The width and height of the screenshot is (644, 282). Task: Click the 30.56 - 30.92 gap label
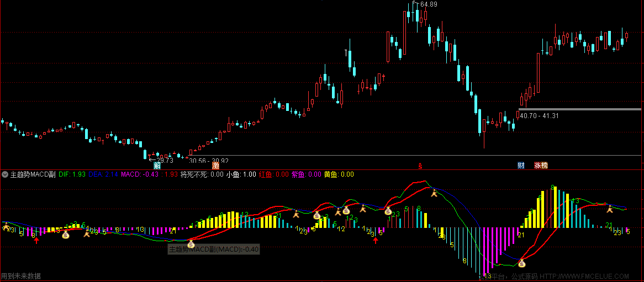click(x=209, y=161)
